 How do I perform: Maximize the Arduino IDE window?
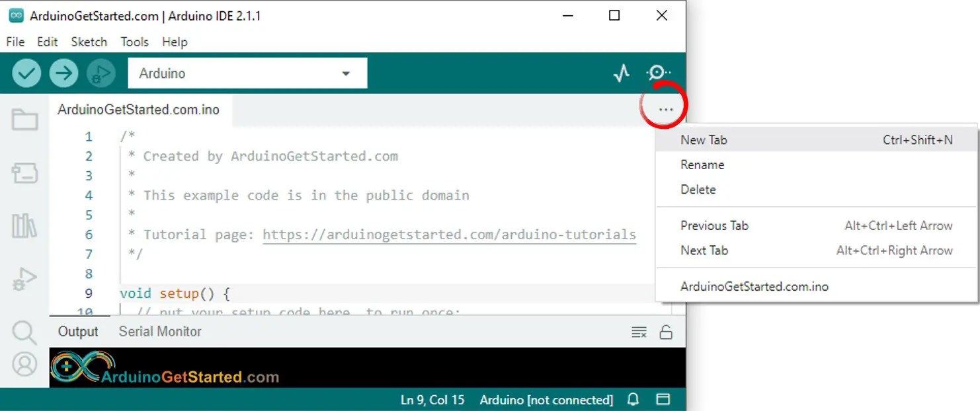pos(614,15)
